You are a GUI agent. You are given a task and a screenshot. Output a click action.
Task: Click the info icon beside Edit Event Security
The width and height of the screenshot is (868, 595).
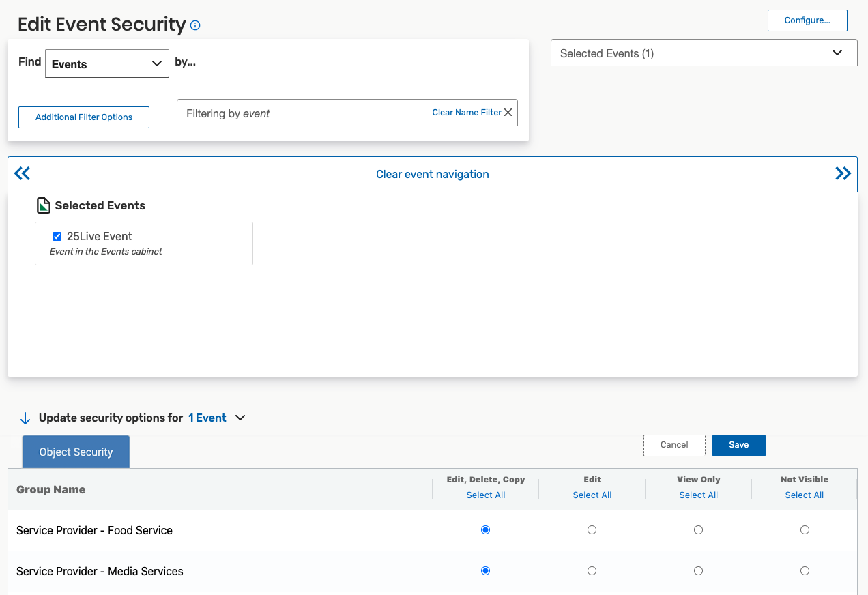[195, 25]
